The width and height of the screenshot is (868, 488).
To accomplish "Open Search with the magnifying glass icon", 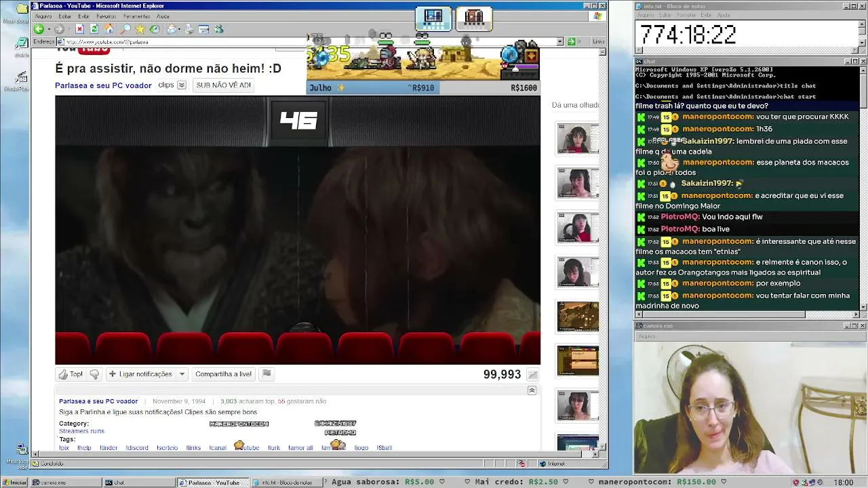I will point(125,29).
